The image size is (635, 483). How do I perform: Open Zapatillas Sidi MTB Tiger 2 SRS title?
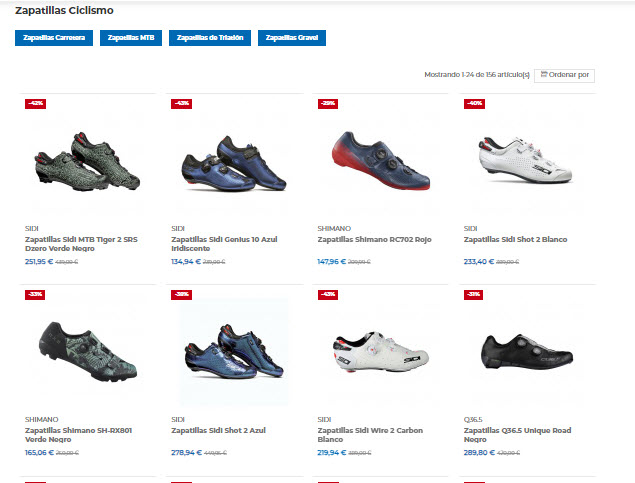(81, 244)
